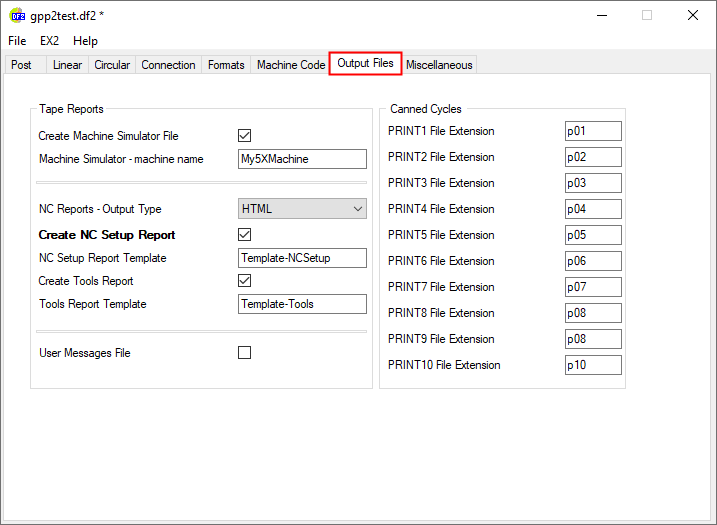Disable Create Tools Report checkbox
The height and width of the screenshot is (525, 717).
click(x=244, y=281)
